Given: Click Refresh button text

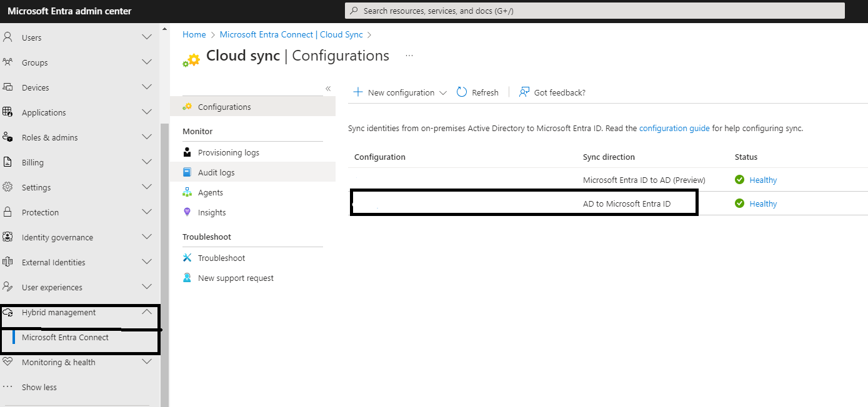Looking at the screenshot, I should pyautogui.click(x=485, y=92).
